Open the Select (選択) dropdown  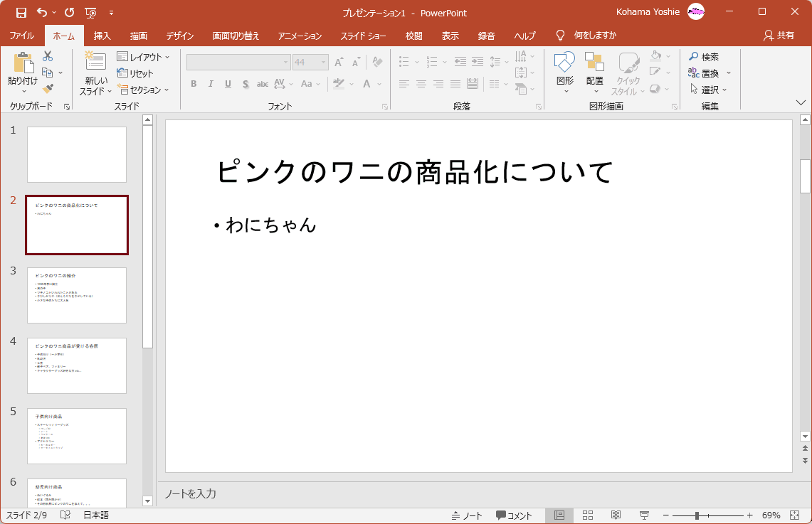pyautogui.click(x=708, y=90)
